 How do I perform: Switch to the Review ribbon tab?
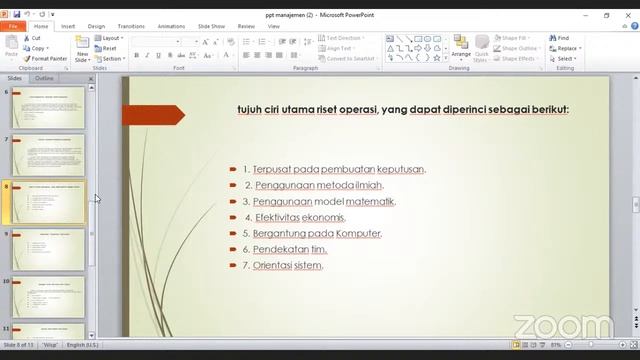click(246, 26)
